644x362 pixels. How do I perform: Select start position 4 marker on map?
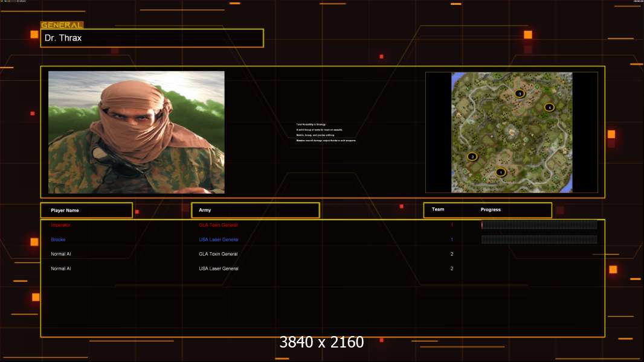tap(549, 107)
